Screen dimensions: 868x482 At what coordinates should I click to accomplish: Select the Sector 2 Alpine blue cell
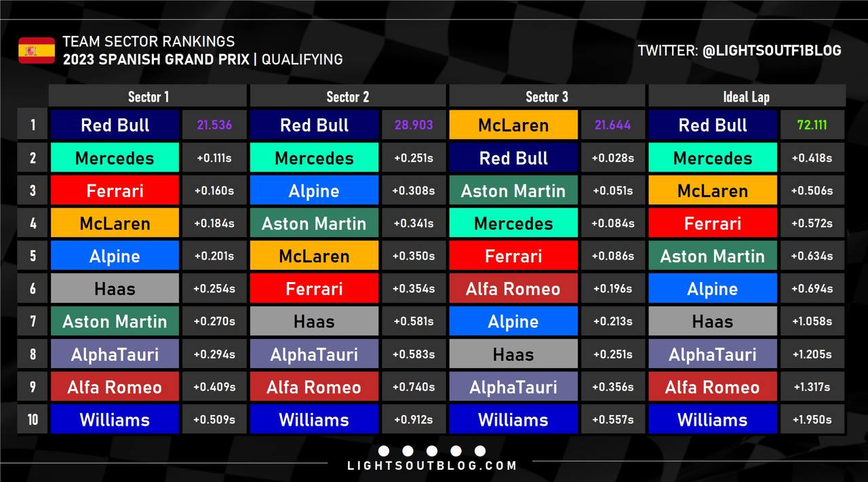pos(314,191)
